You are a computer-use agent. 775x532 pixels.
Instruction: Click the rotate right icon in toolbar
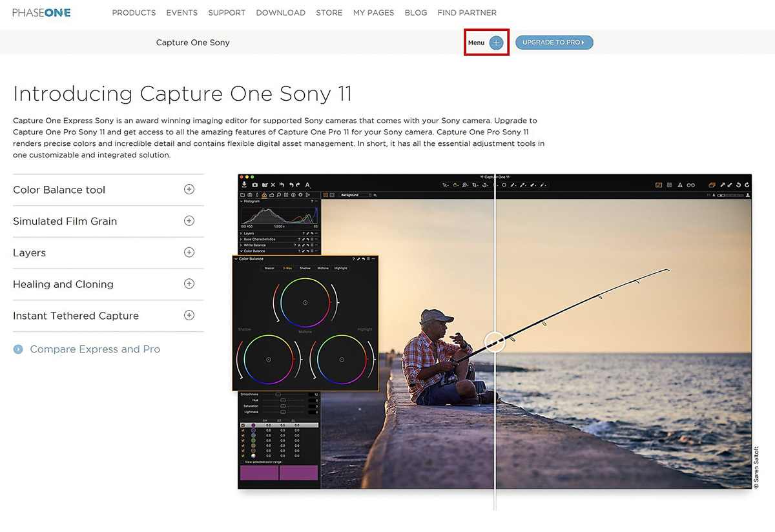(747, 185)
